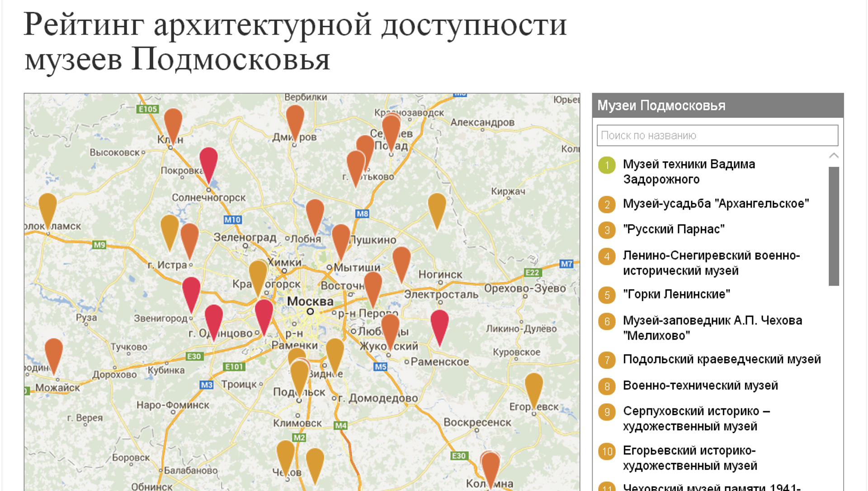This screenshot has height=491, width=868.
Task: Focus the Поиск по названию search field
Action: tap(717, 136)
